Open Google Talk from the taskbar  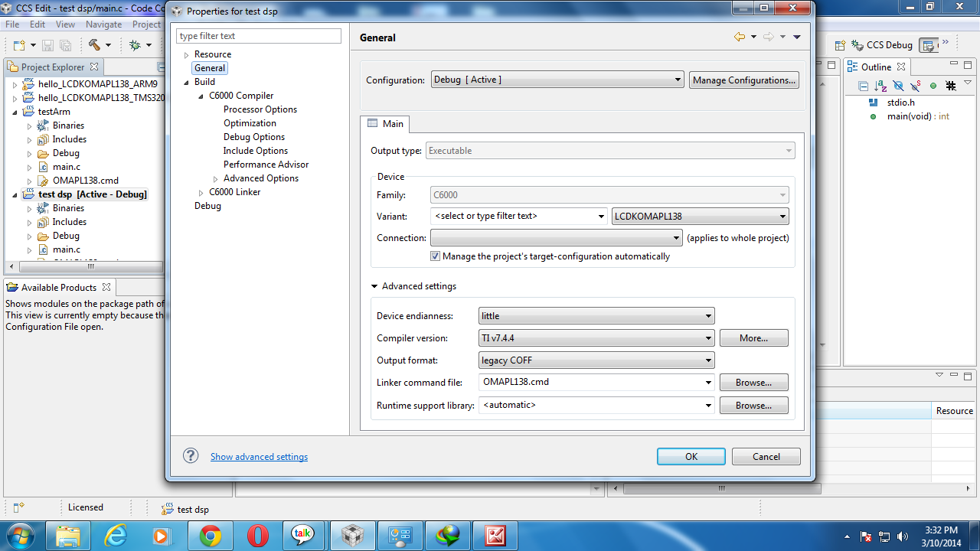(304, 536)
